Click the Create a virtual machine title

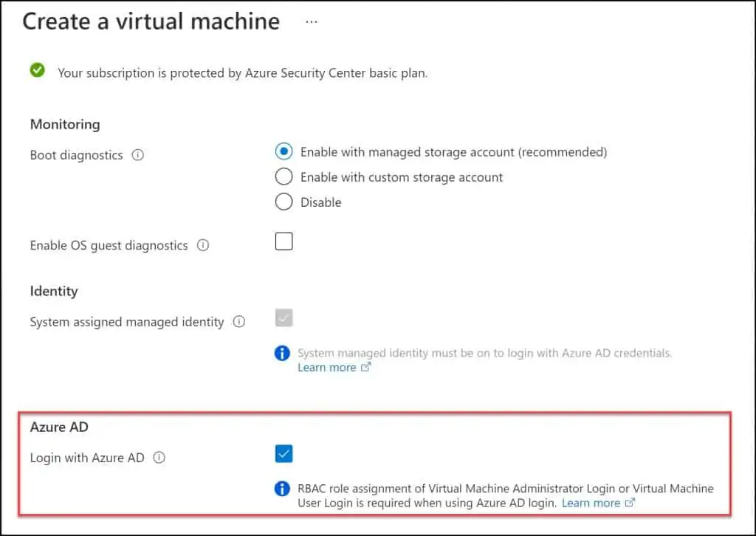tap(151, 21)
